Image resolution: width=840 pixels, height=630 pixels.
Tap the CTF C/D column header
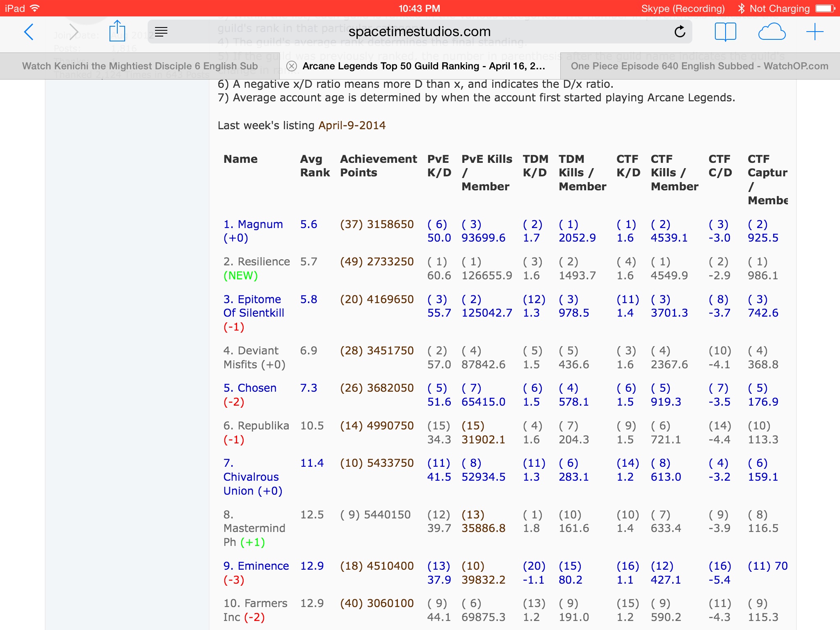click(720, 166)
